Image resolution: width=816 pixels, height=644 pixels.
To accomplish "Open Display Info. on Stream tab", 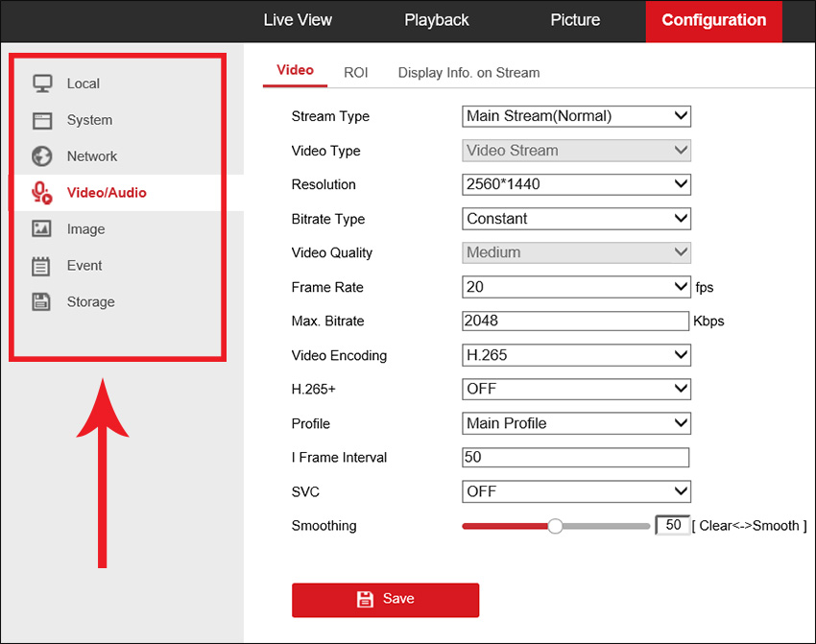I will 468,72.
